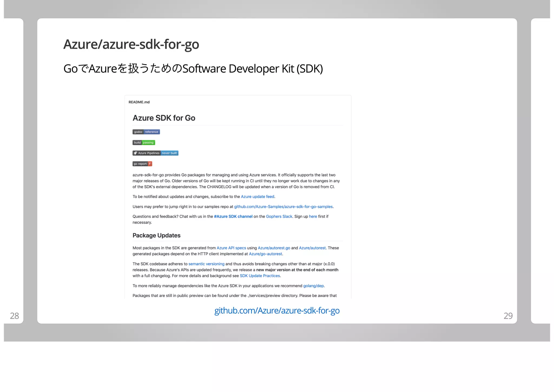Open the SDK Update Practices link
Viewport: 554px width, 392px height.
[x=260, y=276]
